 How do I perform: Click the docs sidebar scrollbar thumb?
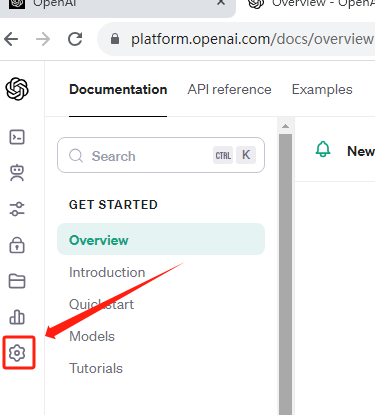285,274
